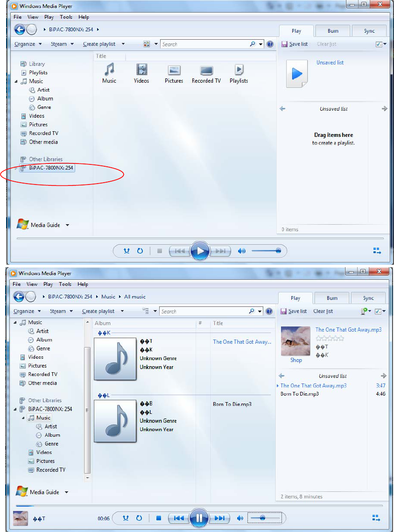Click the Play button in the top window
394x532 pixels.
(200, 251)
